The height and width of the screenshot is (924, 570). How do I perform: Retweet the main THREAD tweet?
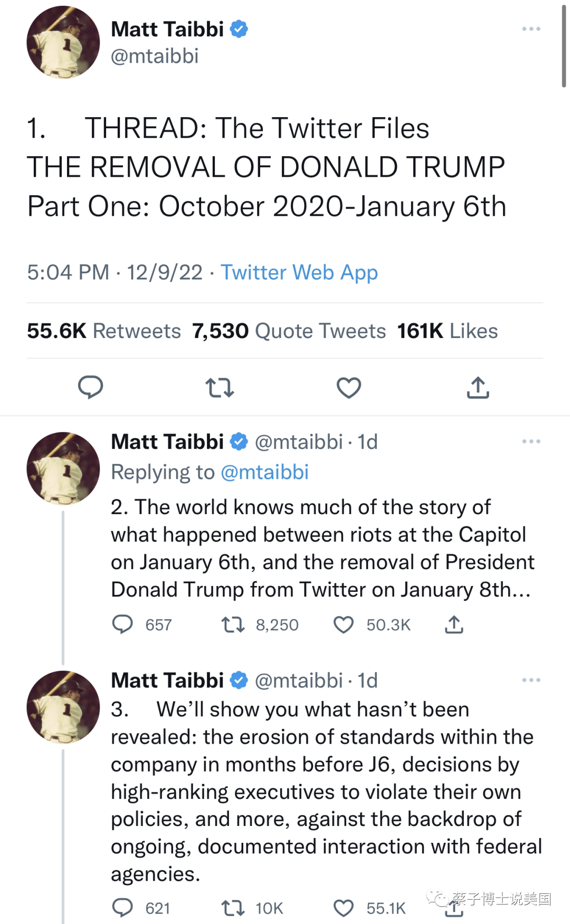pyautogui.click(x=220, y=388)
